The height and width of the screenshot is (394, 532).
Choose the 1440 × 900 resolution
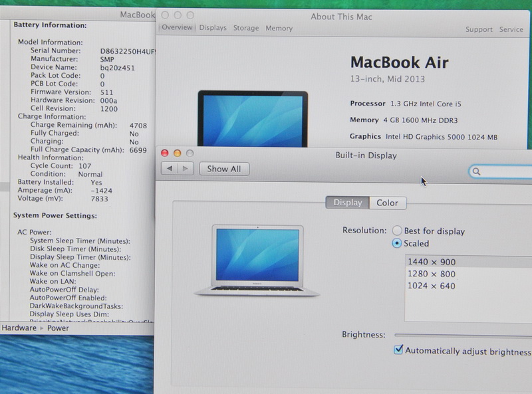tap(469, 262)
